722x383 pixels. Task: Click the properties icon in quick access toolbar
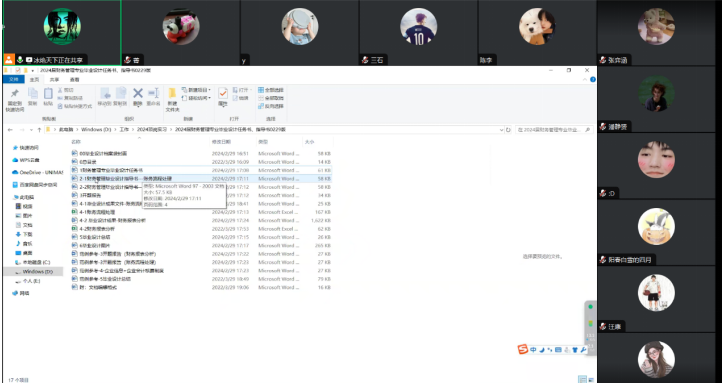(x=17, y=70)
